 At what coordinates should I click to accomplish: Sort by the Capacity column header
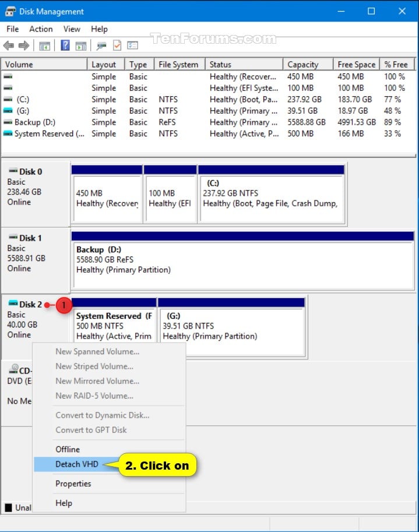tap(308, 65)
